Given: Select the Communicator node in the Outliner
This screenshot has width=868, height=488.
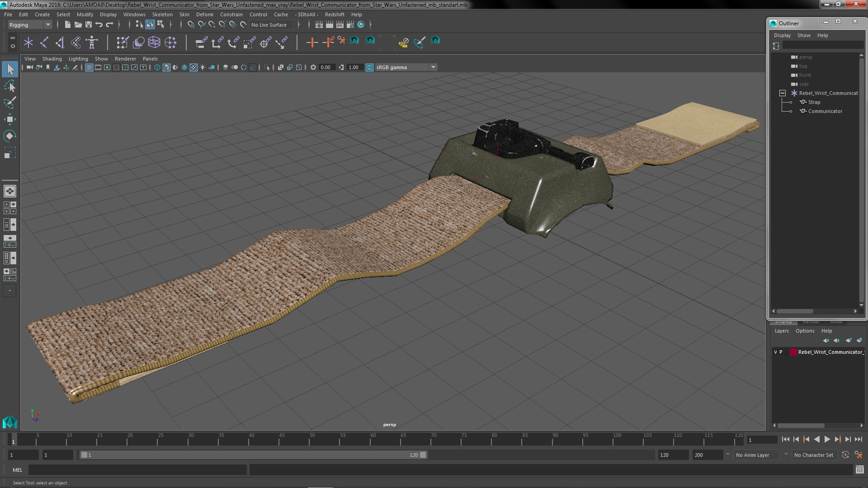Looking at the screenshot, I should pos(825,111).
